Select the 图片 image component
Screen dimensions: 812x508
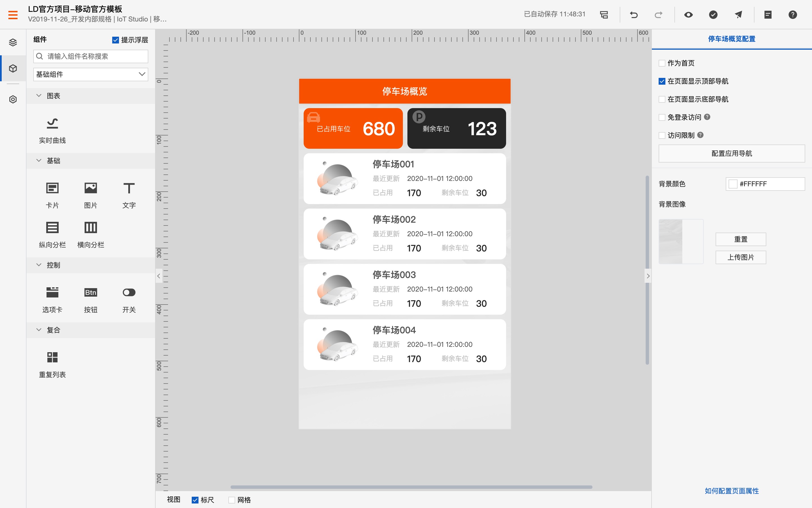pyautogui.click(x=91, y=196)
